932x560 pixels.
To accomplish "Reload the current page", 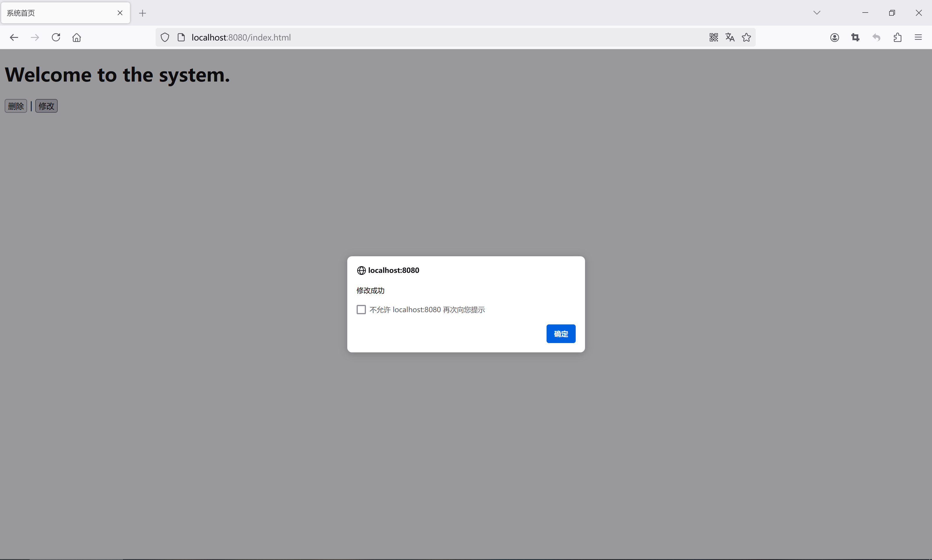I will (x=56, y=37).
